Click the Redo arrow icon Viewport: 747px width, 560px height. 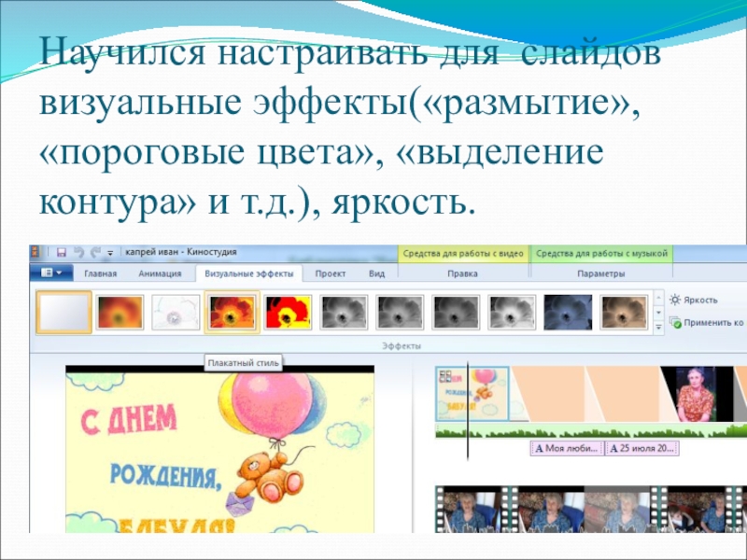click(x=96, y=252)
